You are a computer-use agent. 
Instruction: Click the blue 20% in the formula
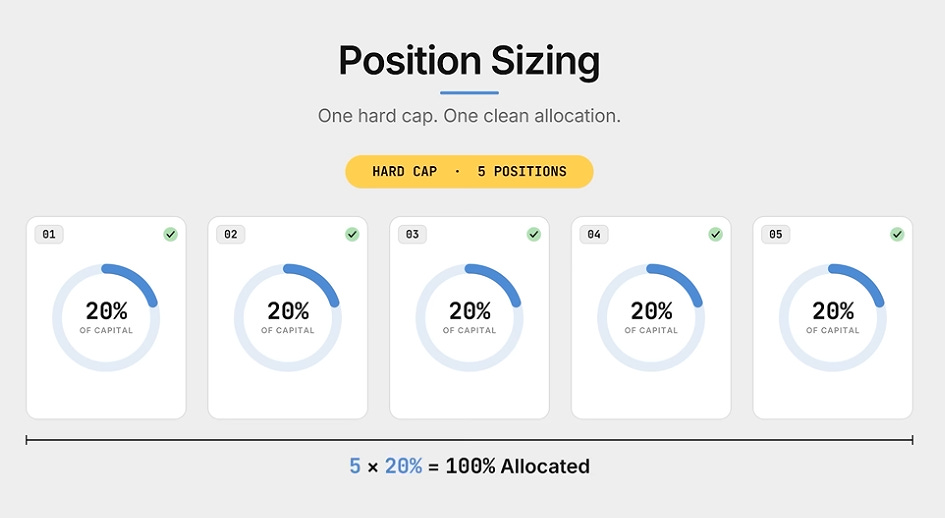403,466
